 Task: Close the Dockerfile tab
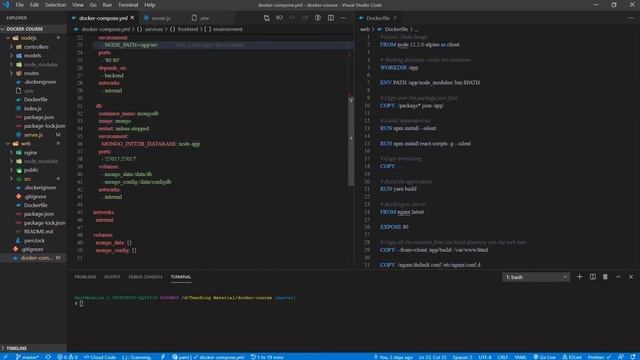point(395,18)
